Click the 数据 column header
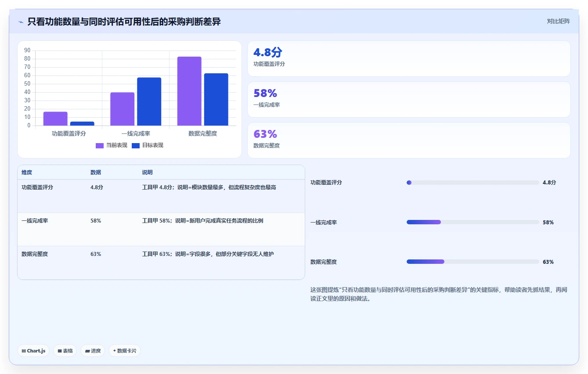Screen dimensions: 588x374 [96, 173]
